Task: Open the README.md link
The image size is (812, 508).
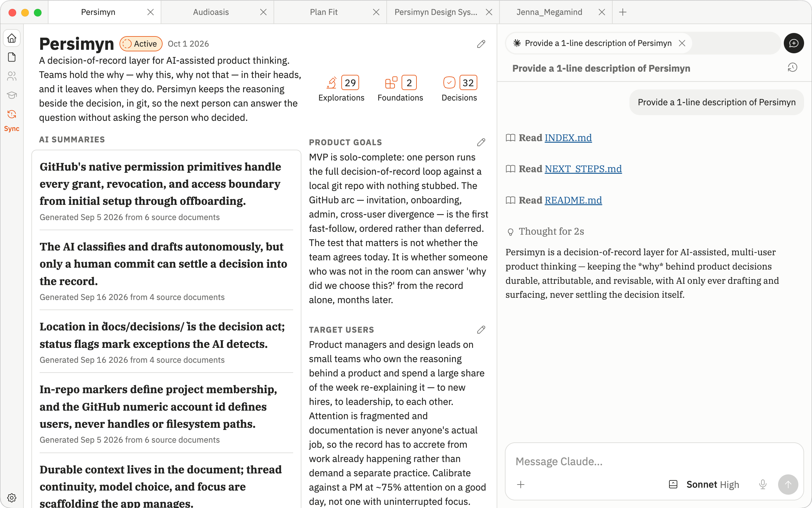Action: 573,200
